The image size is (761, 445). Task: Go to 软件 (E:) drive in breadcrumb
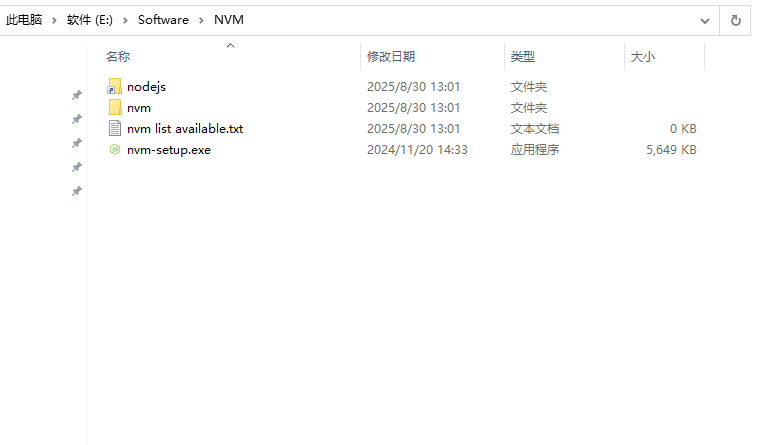(x=90, y=20)
